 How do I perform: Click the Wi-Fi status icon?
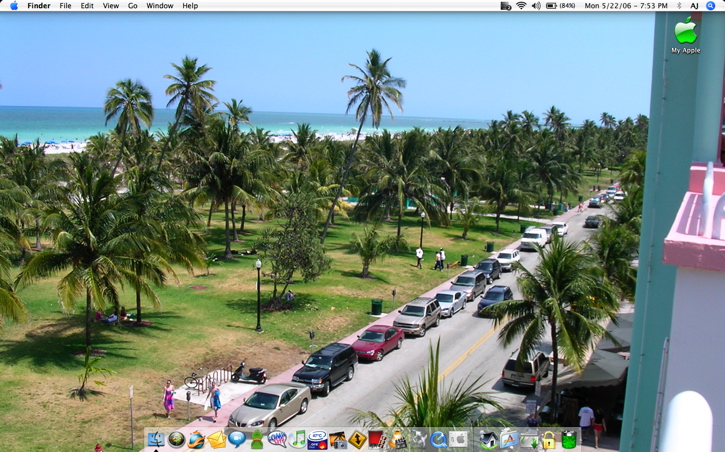(521, 6)
